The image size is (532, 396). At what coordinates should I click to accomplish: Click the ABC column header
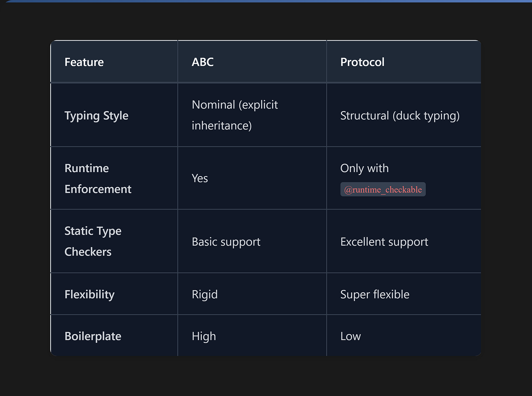[x=203, y=62]
